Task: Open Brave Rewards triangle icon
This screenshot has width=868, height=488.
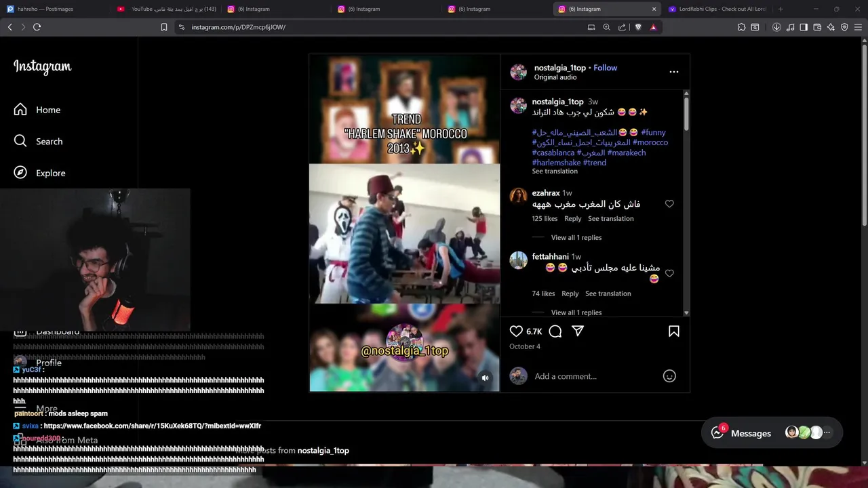Action: (x=653, y=27)
